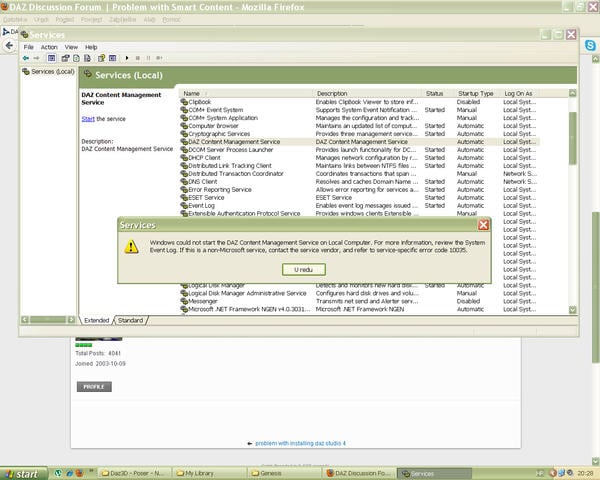
Task: Close the Services error dialog with X
Action: [483, 225]
